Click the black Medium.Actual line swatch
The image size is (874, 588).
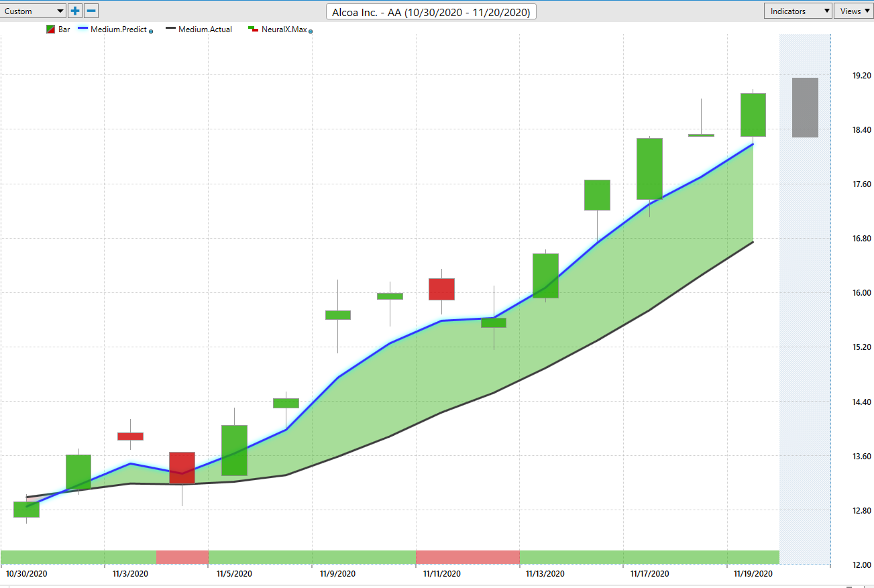[x=170, y=30]
